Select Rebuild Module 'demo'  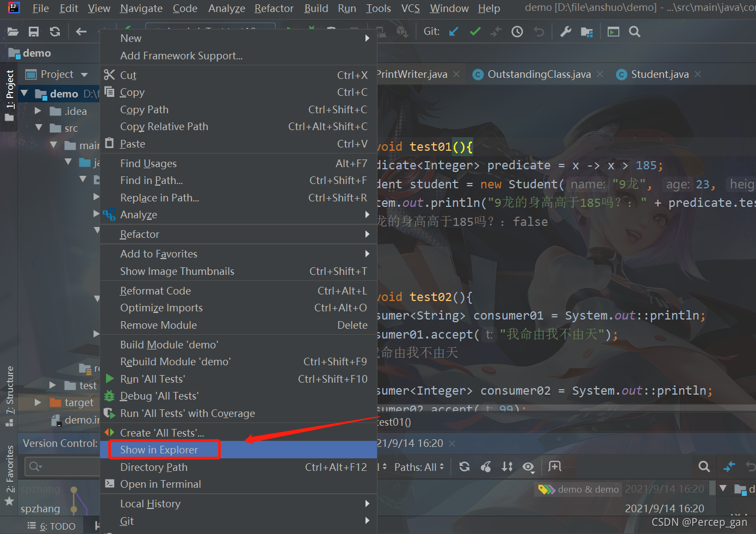point(238,361)
